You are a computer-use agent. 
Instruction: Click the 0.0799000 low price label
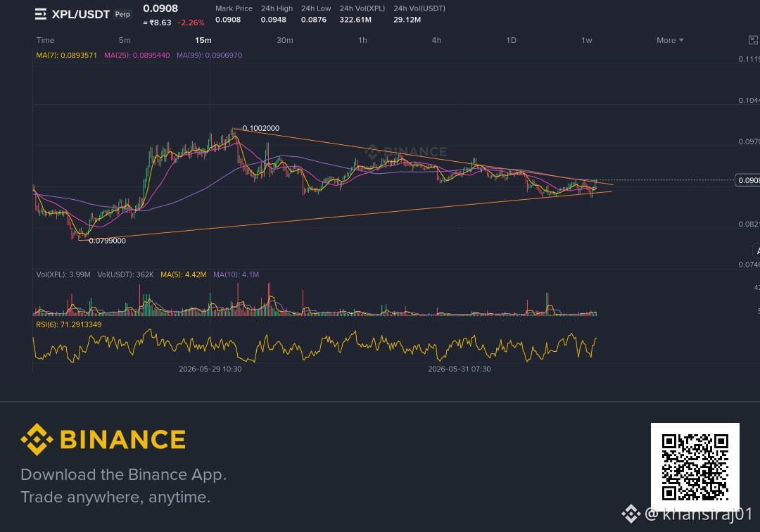(x=107, y=241)
